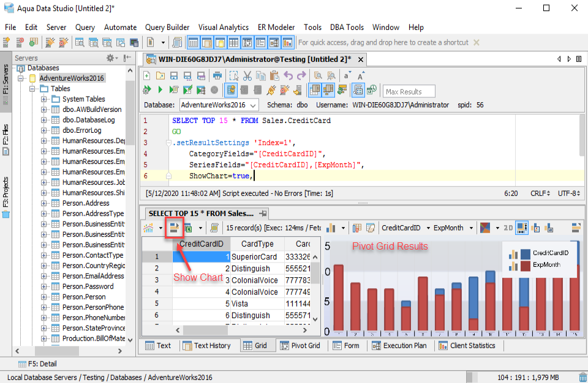Toggle the 2D chart mode button
588x383 pixels.
[x=508, y=228]
